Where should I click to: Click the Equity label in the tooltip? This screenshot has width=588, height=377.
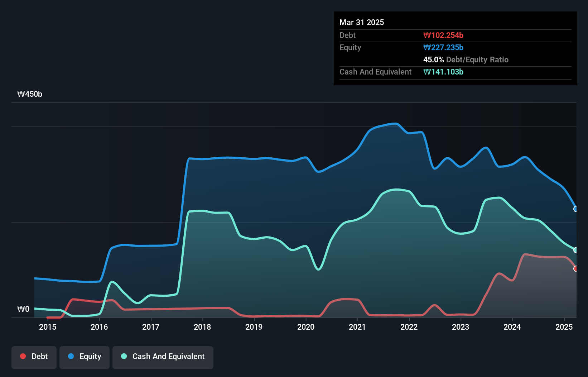click(x=350, y=48)
